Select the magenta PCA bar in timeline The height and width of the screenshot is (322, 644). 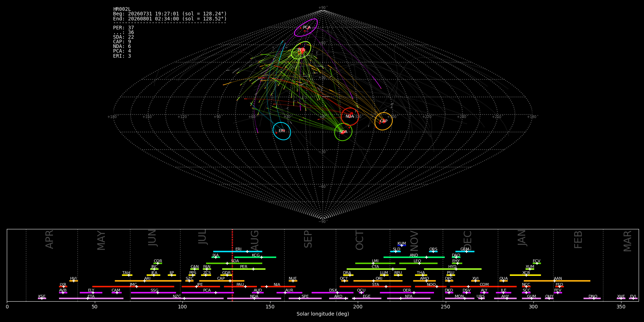[x=208, y=292]
